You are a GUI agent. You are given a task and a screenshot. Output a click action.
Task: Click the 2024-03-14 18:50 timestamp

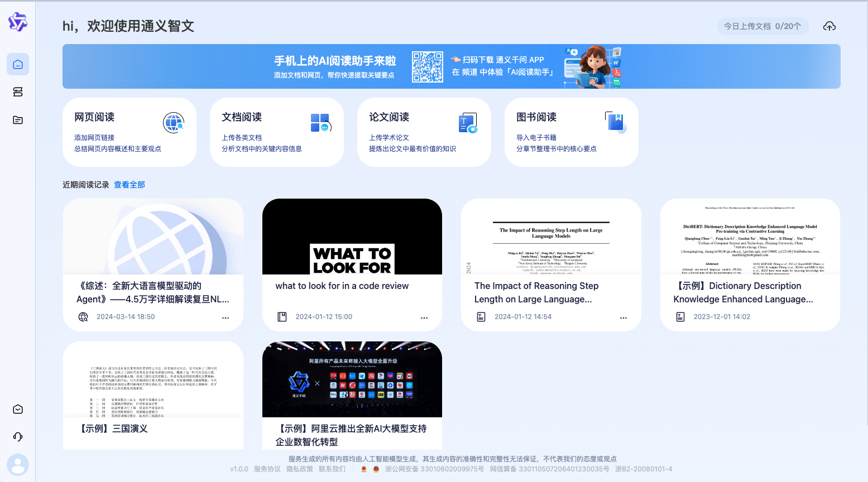tap(126, 317)
